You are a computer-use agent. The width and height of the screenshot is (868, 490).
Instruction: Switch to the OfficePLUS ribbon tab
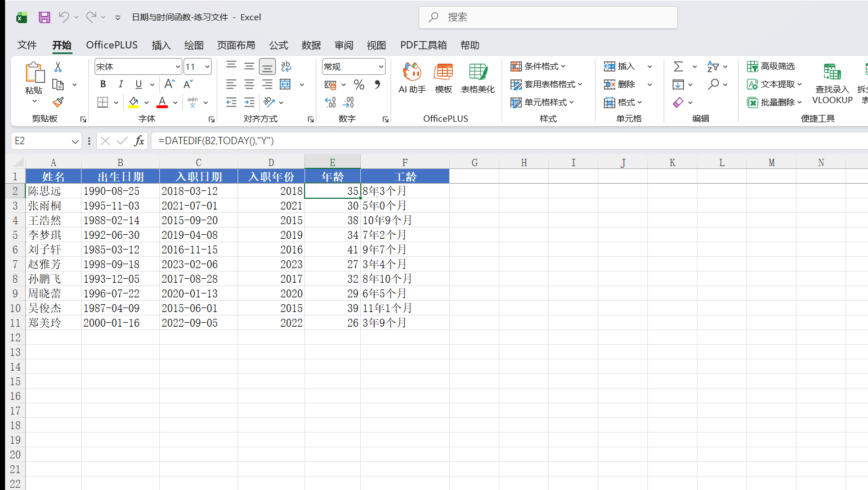pos(112,45)
